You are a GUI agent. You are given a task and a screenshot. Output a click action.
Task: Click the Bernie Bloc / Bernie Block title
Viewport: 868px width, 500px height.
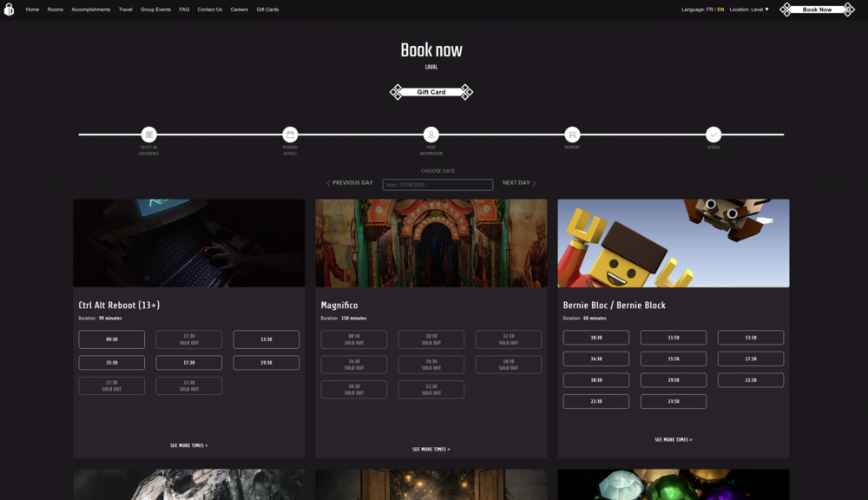tap(615, 305)
